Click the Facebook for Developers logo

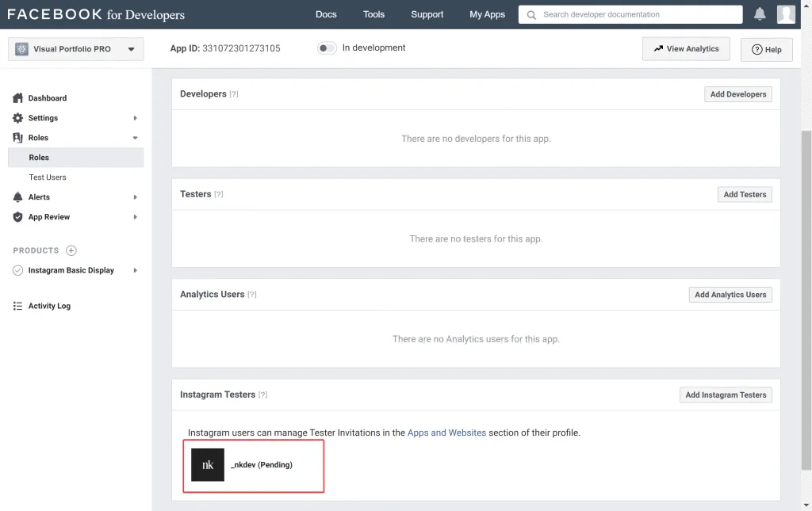(96, 14)
